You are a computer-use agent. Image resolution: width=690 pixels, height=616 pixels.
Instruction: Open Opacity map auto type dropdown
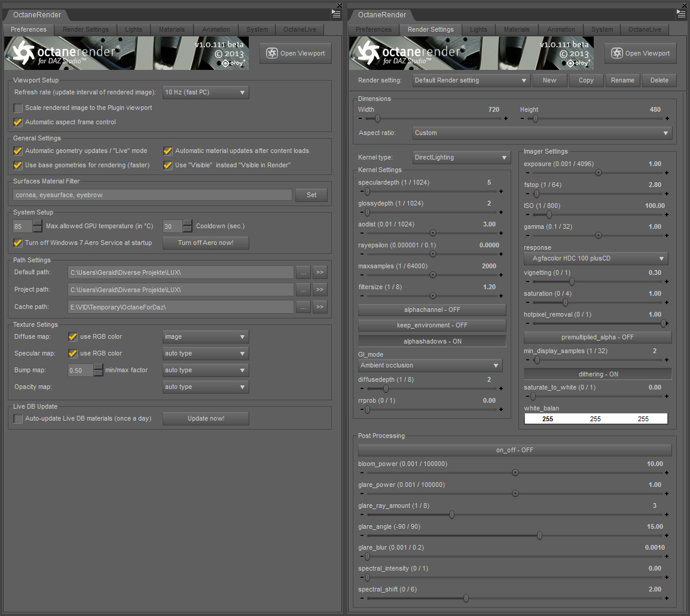coord(206,387)
